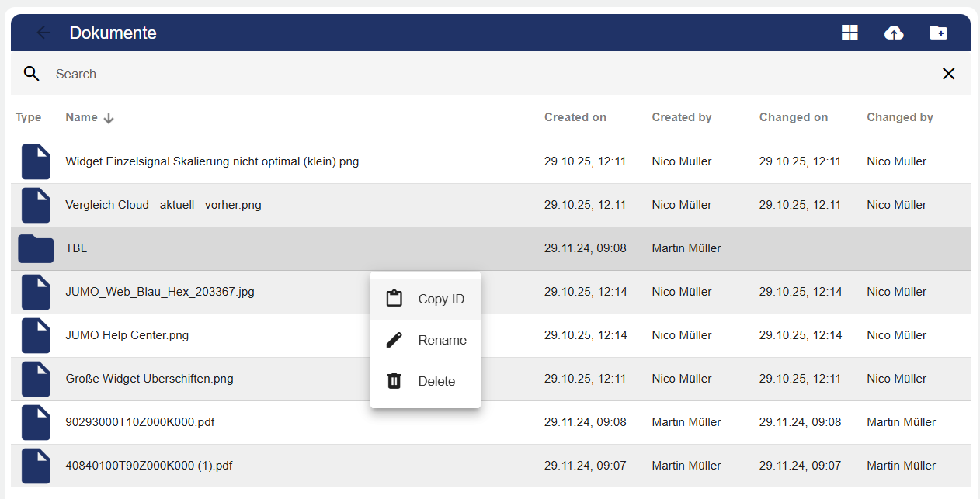Select Rename in the context menu

point(426,340)
